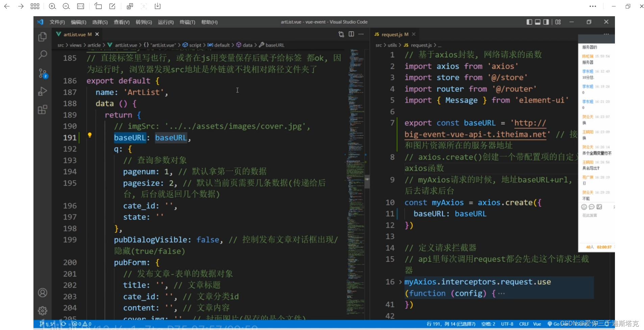This screenshot has width=644, height=330.
Task: Open the 'views' breadcrumb dropdown
Action: 75,45
